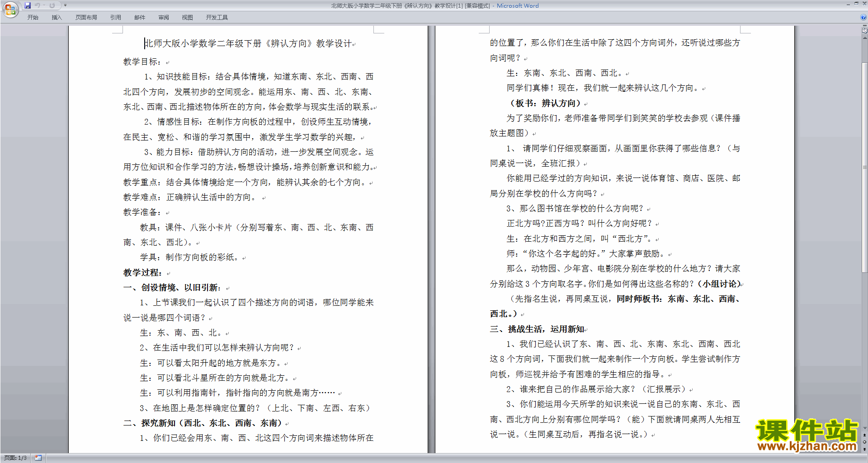The height and width of the screenshot is (463, 868).
Task: Open Customize Quick Access Toolbar dropdown
Action: [x=65, y=5]
